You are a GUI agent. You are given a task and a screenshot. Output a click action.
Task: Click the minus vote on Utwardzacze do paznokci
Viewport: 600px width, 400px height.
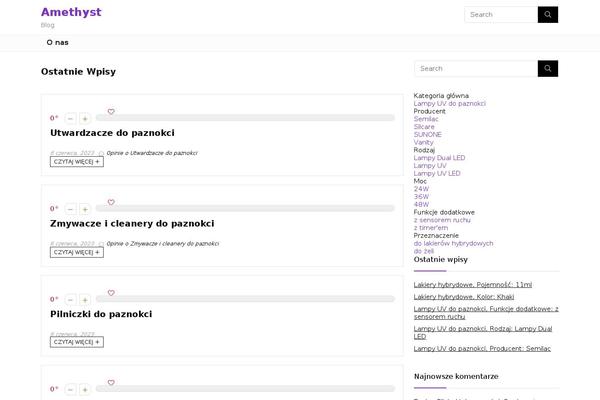pyautogui.click(x=70, y=119)
